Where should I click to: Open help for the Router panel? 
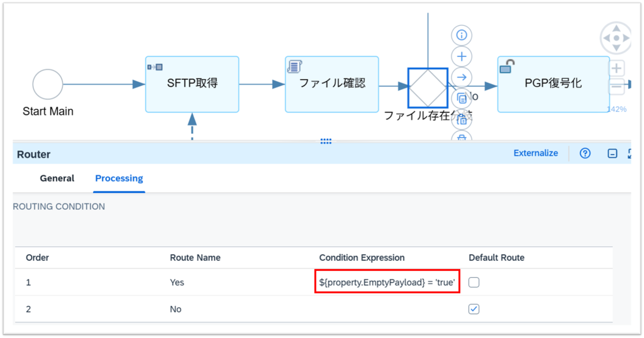tap(585, 153)
